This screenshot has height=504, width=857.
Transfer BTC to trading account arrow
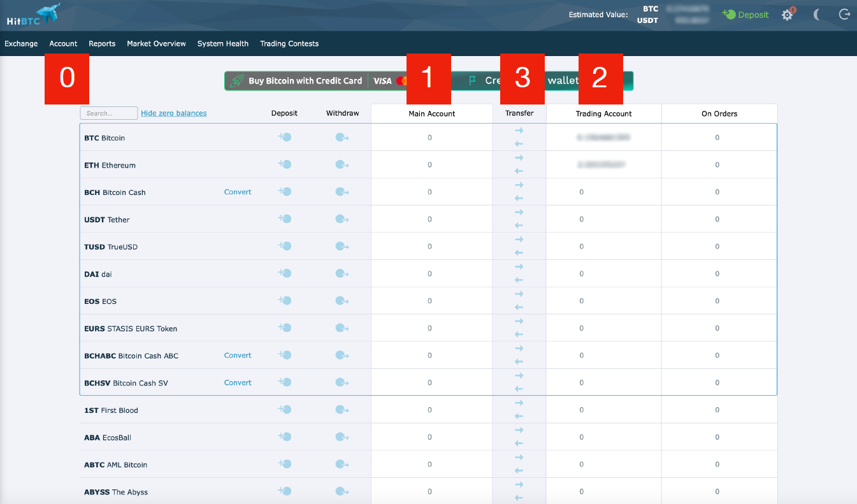click(x=519, y=131)
